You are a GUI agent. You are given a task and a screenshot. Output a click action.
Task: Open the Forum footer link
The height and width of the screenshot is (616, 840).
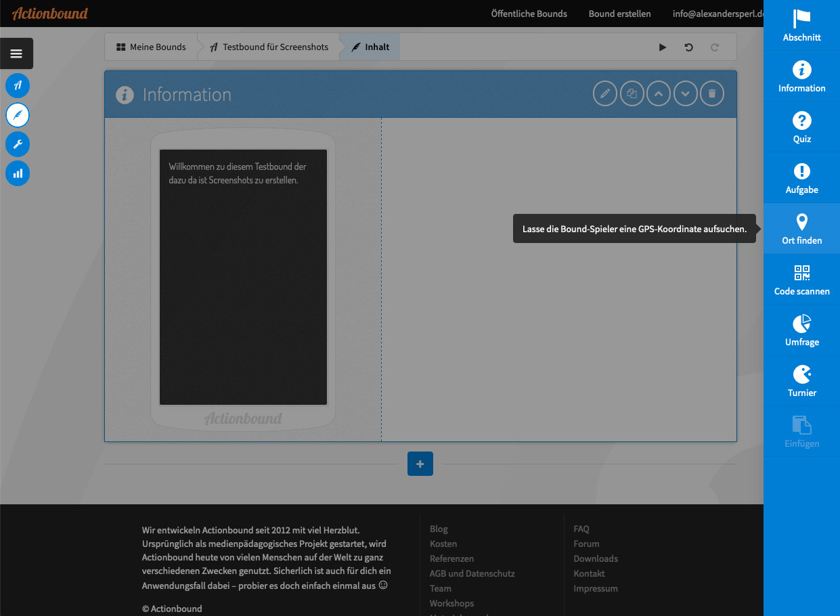pyautogui.click(x=586, y=544)
